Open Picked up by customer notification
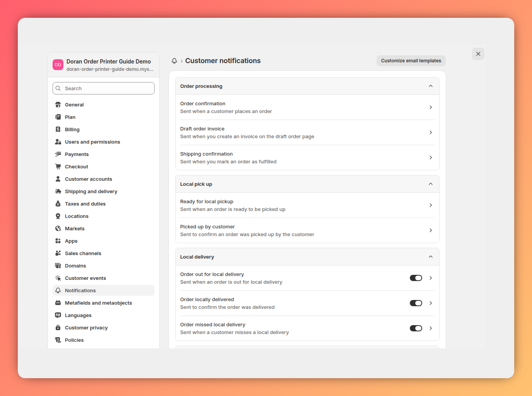 [307, 230]
